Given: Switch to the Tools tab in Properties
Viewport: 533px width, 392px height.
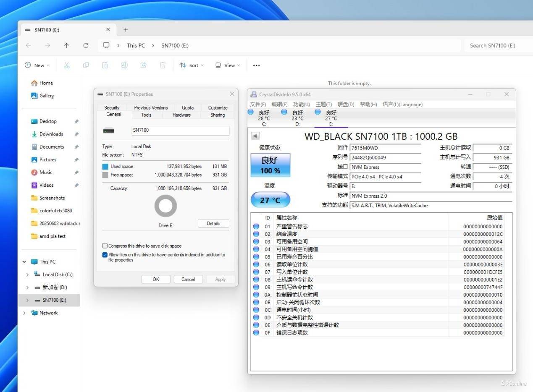Looking at the screenshot, I should [146, 115].
